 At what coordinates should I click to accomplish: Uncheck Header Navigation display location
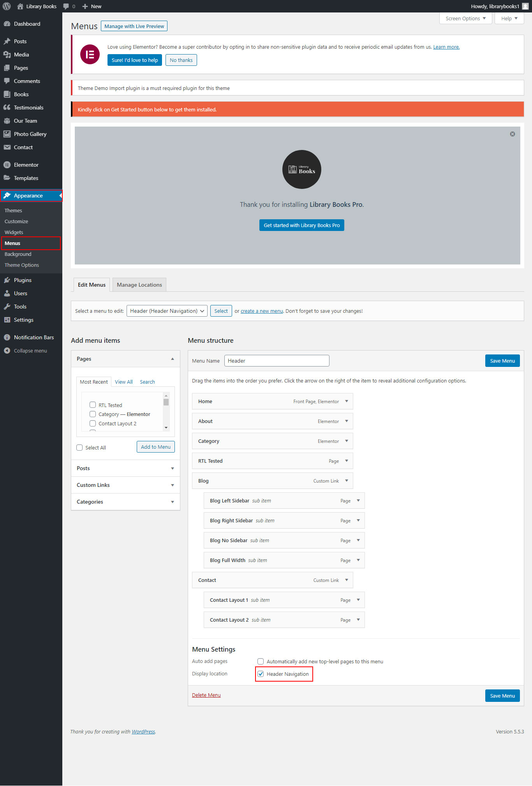click(x=261, y=674)
